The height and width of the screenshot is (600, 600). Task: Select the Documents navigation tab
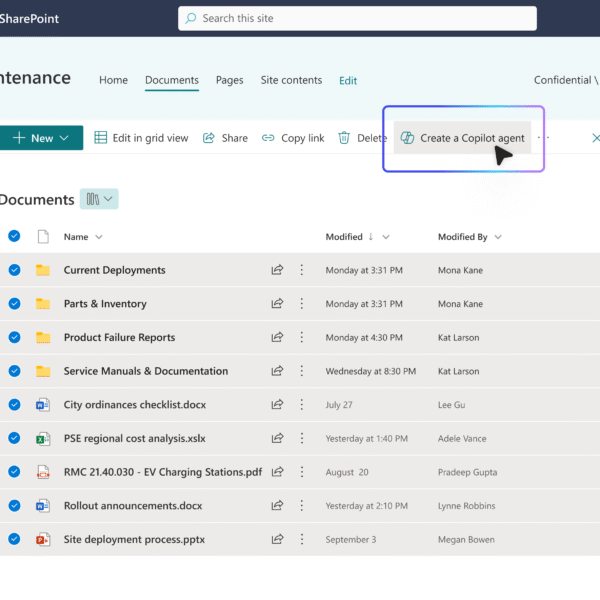172,80
